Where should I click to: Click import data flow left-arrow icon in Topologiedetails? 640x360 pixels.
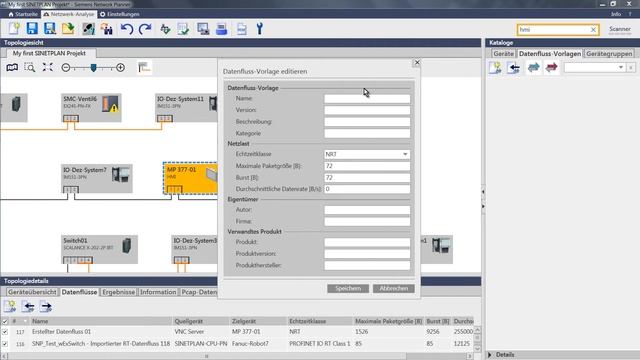[28, 306]
